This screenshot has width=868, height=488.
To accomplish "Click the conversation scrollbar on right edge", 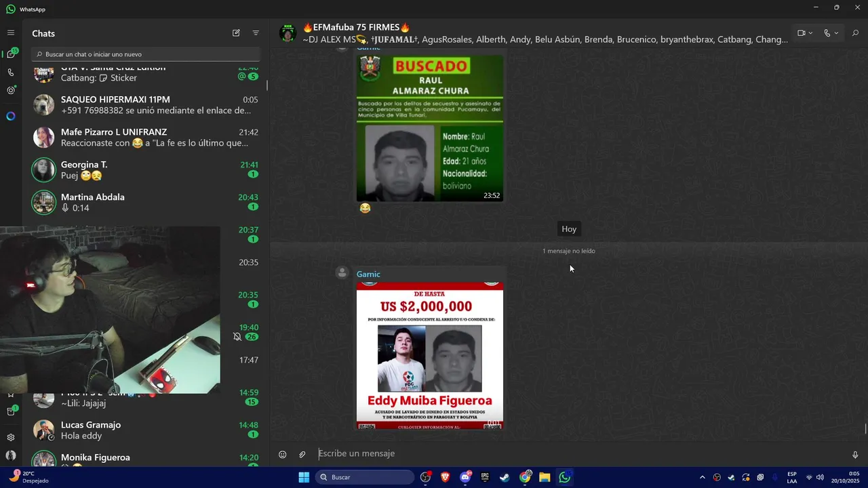I will (x=865, y=429).
